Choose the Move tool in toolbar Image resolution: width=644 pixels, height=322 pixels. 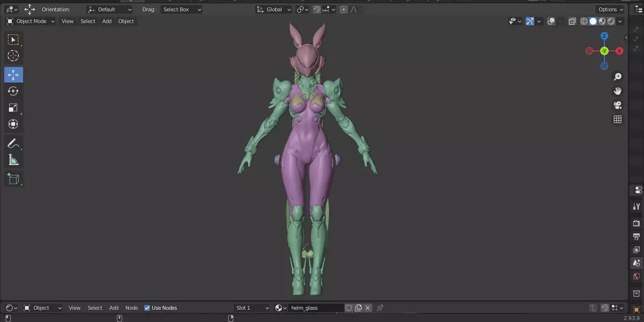[x=13, y=74]
